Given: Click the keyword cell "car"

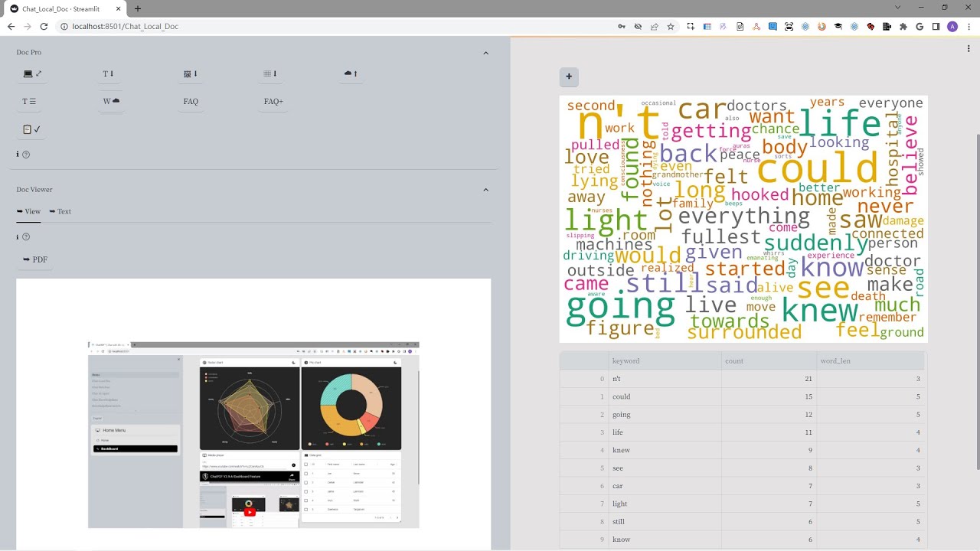Looking at the screenshot, I should (x=664, y=486).
